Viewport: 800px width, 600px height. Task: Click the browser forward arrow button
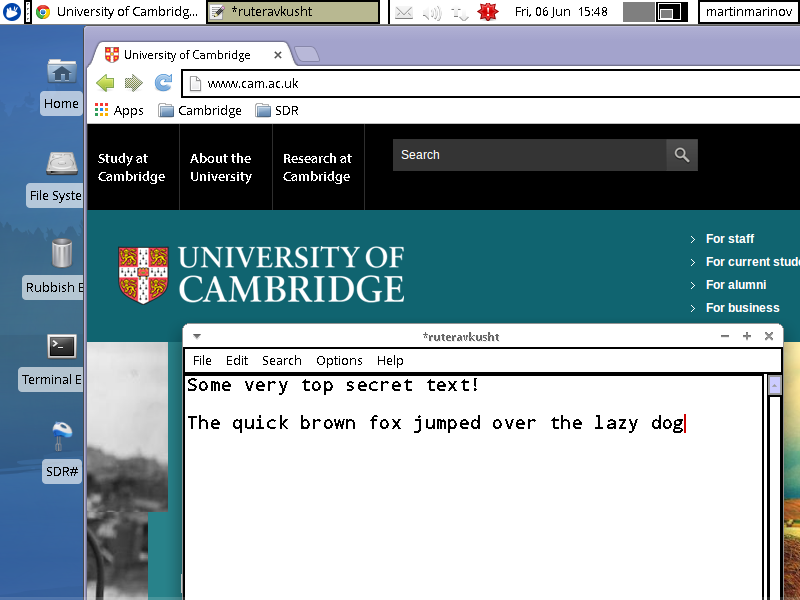pos(134,83)
